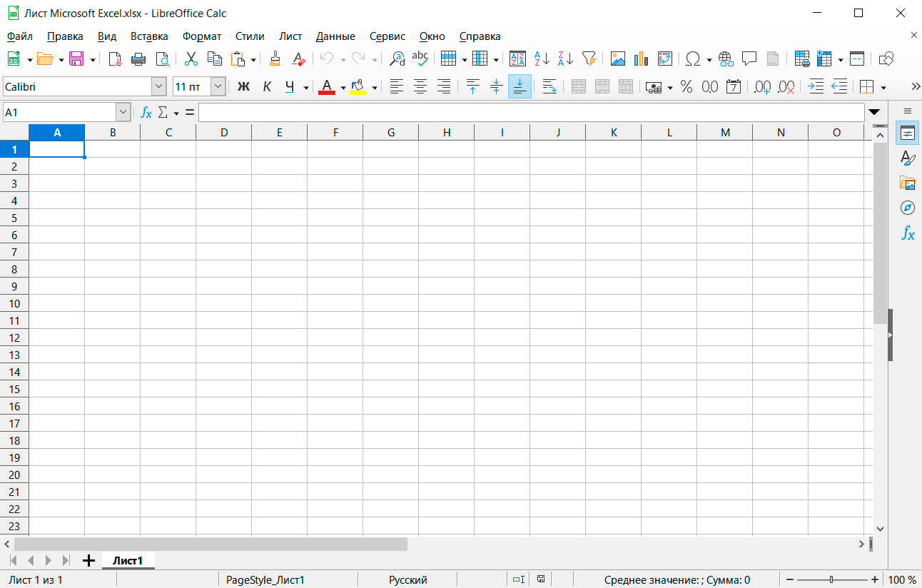Open Find and Replace

(397, 59)
